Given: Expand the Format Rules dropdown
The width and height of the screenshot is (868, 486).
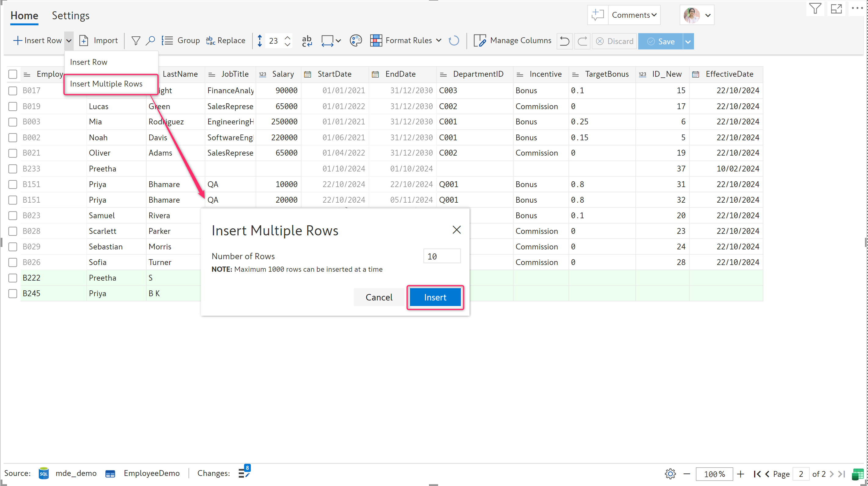Looking at the screenshot, I should point(438,41).
